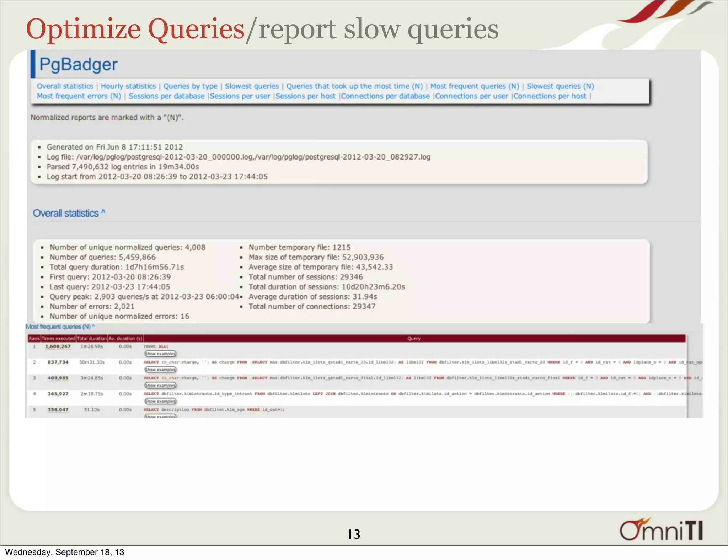Viewport: 728px width, 560px height.
Task: Show examples for the reset ALL query
Action: coord(160,354)
